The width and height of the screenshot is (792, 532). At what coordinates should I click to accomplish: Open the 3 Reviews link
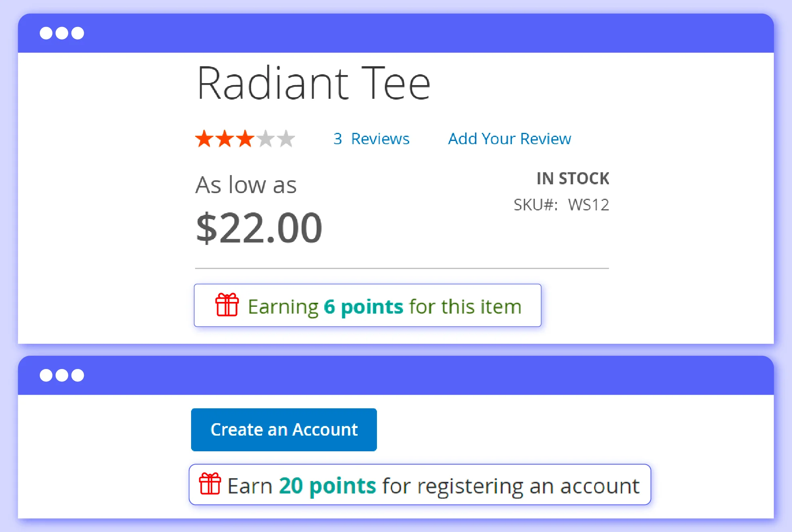pos(371,139)
